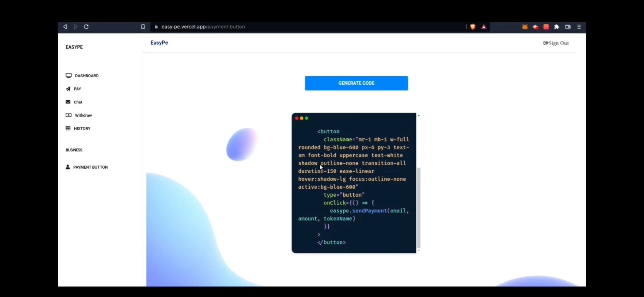Open the browser hamburger menu
The width and height of the screenshot is (644, 297).
pos(579,27)
